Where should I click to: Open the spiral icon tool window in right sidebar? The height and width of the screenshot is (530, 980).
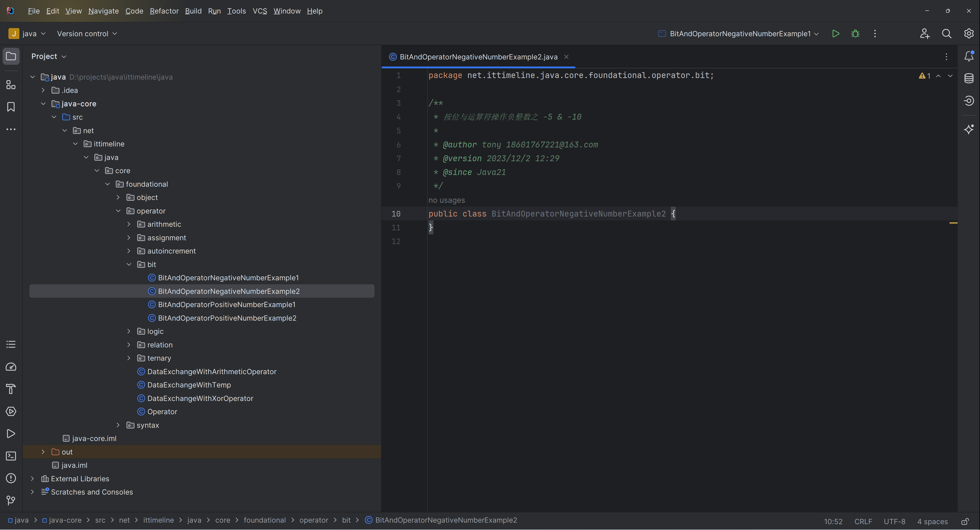pos(969,101)
